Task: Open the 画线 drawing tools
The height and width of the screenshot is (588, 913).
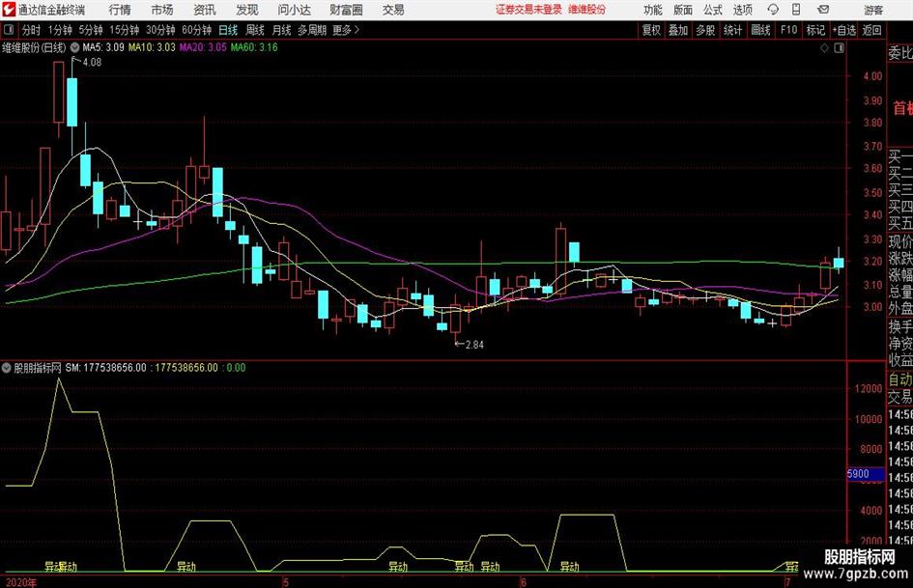Action: point(761,30)
